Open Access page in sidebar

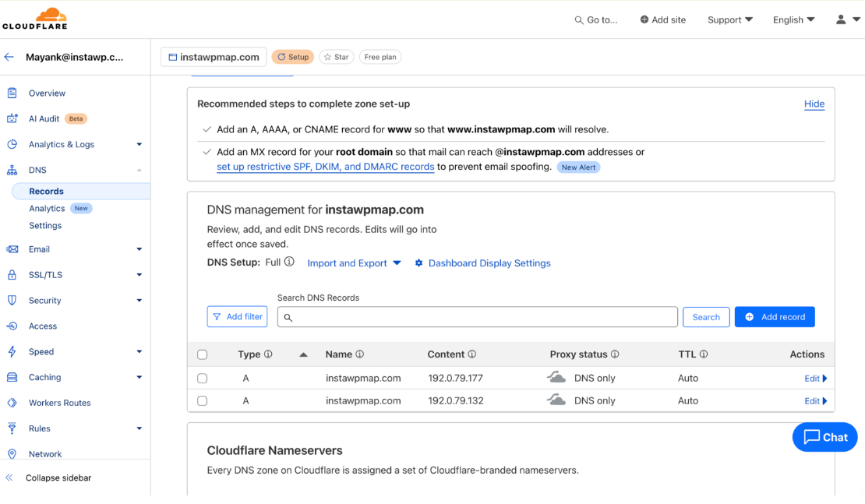(x=43, y=326)
